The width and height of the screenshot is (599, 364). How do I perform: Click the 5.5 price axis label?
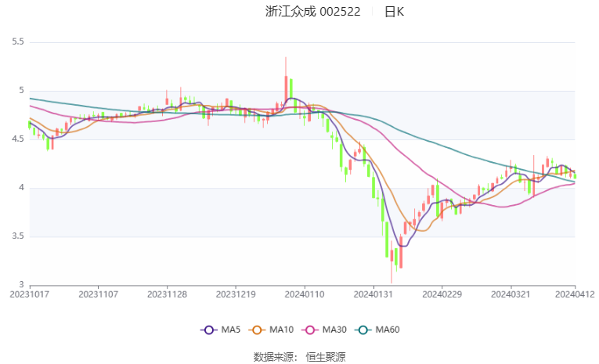[18, 41]
